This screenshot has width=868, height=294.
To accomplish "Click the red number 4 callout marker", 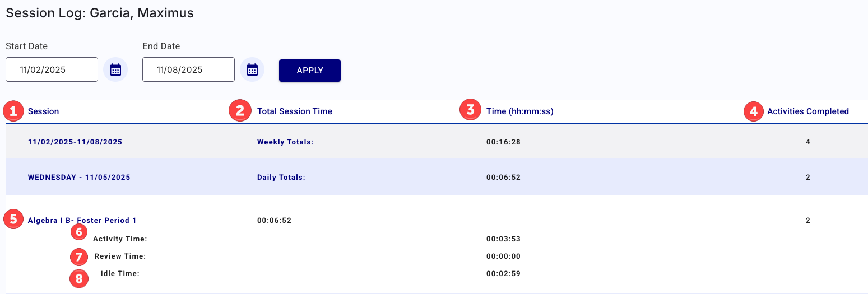I will click(754, 111).
